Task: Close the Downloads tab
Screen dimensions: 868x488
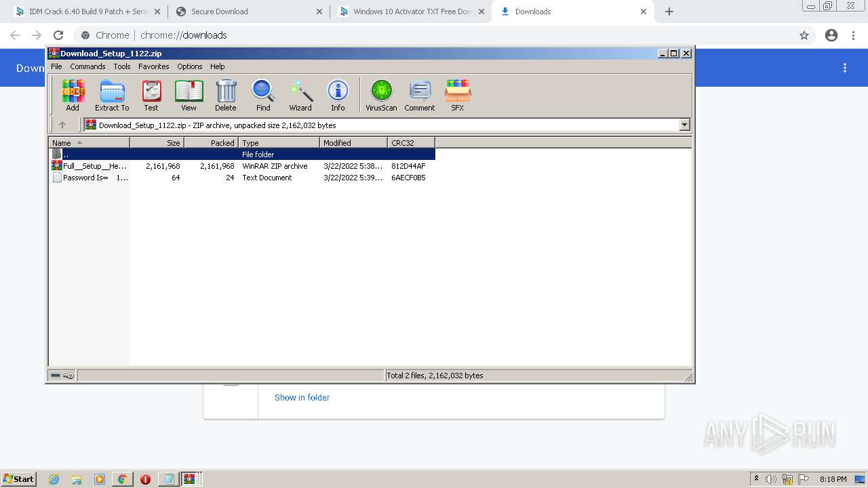Action: click(644, 12)
